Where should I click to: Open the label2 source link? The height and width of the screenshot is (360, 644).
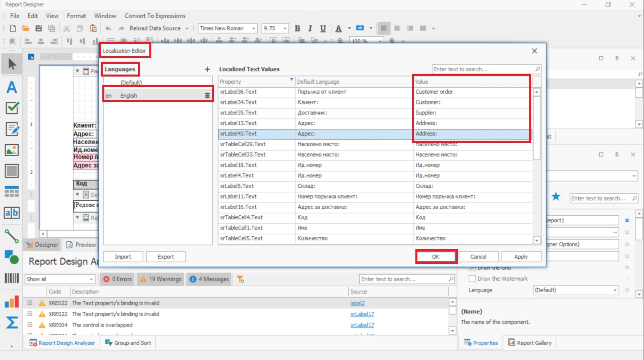click(358, 303)
